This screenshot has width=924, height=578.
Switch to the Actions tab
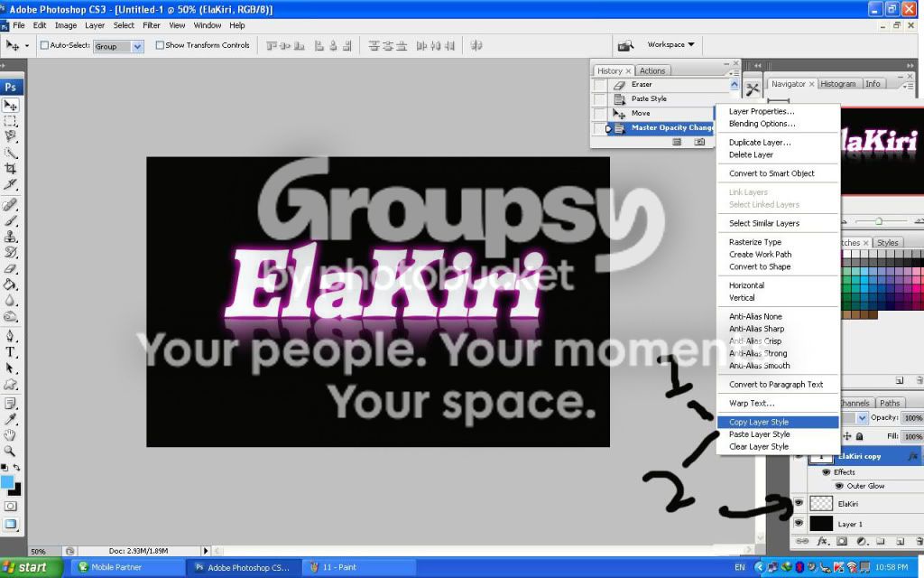(x=652, y=70)
